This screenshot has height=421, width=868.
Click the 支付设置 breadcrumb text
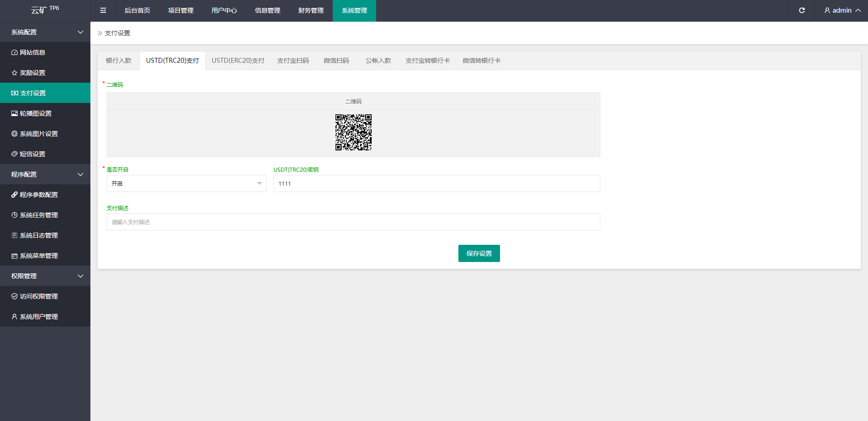118,33
